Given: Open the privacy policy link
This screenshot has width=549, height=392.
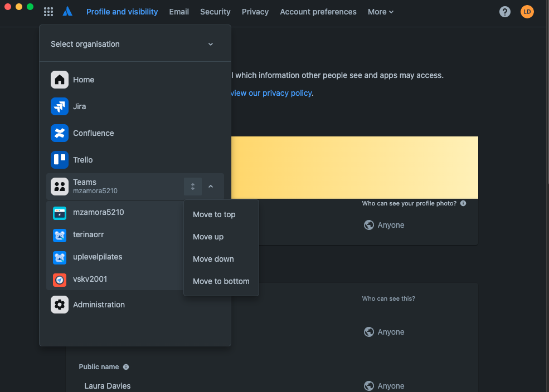Looking at the screenshot, I should (x=271, y=93).
